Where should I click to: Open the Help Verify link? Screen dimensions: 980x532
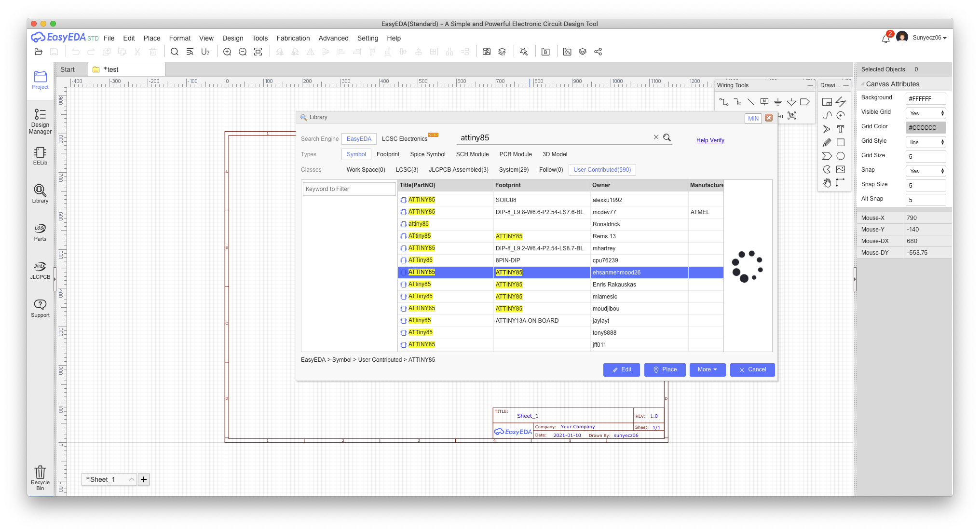point(710,140)
